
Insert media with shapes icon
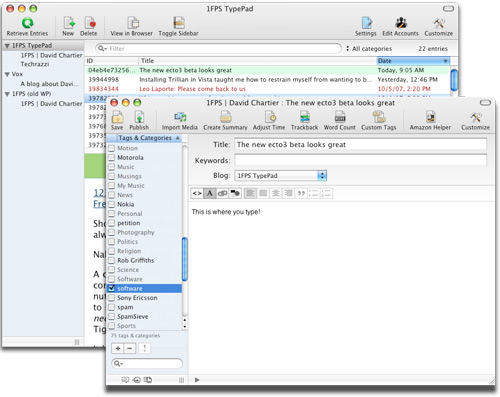tap(235, 193)
